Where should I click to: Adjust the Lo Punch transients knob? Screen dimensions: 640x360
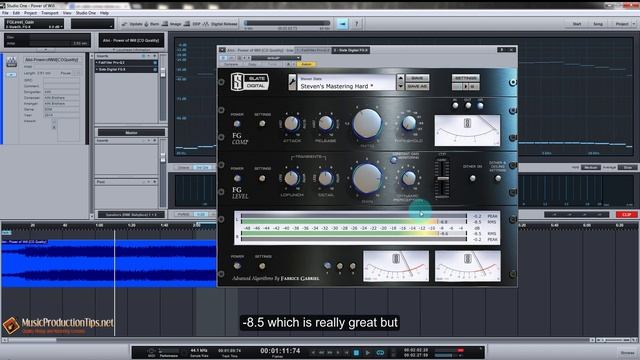[x=291, y=178]
